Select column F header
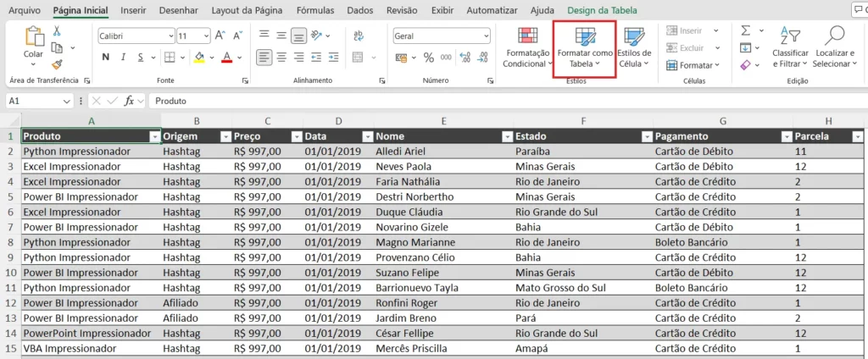 (583, 121)
